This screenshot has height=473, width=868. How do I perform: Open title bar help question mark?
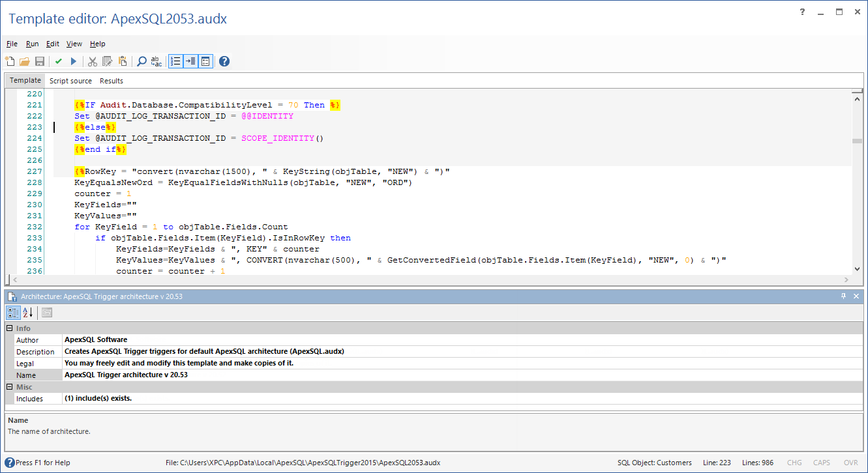803,12
